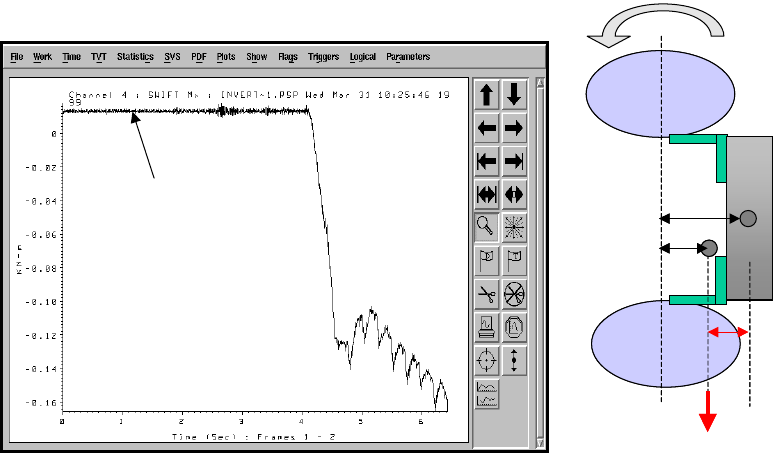The width and height of the screenshot is (774, 454).
Task: Click the up arrow tool button
Action: (487, 94)
